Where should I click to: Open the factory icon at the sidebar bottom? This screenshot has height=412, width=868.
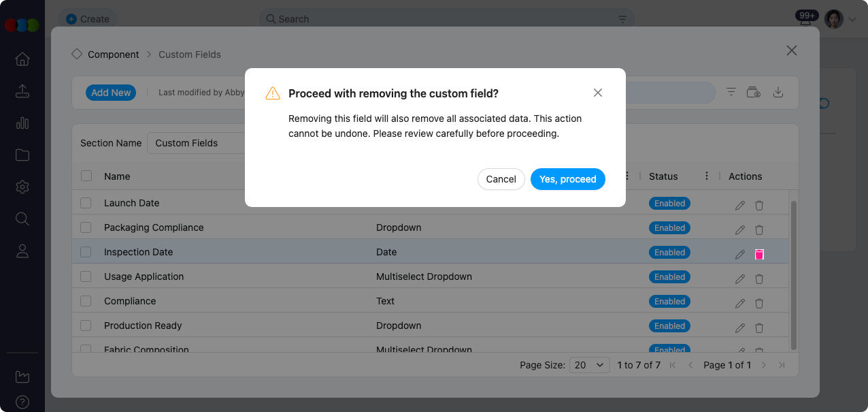22,377
